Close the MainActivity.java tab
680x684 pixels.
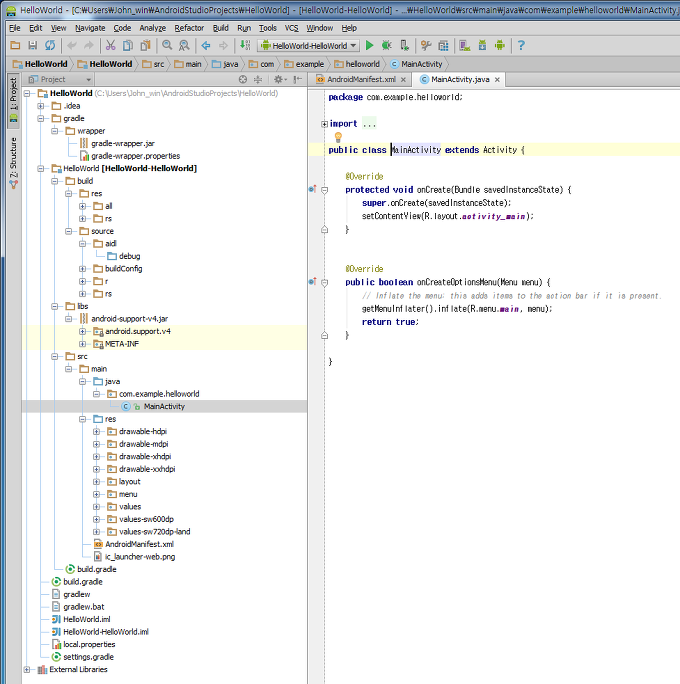pyautogui.click(x=497, y=80)
